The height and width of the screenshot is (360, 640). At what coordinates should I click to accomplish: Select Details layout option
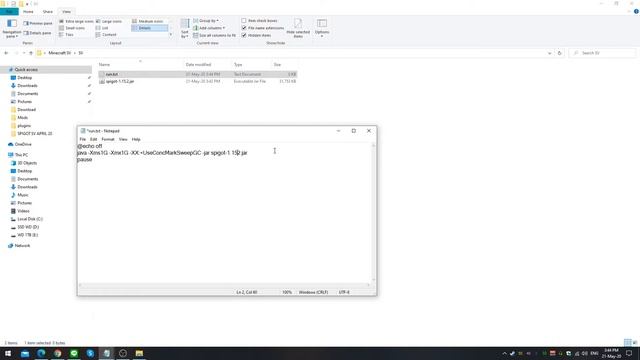pyautogui.click(x=149, y=28)
